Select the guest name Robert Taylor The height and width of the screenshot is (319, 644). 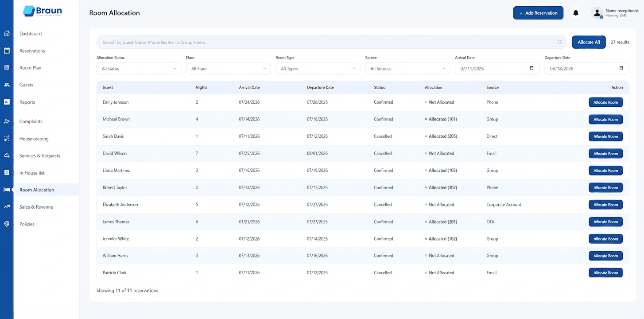[115, 187]
